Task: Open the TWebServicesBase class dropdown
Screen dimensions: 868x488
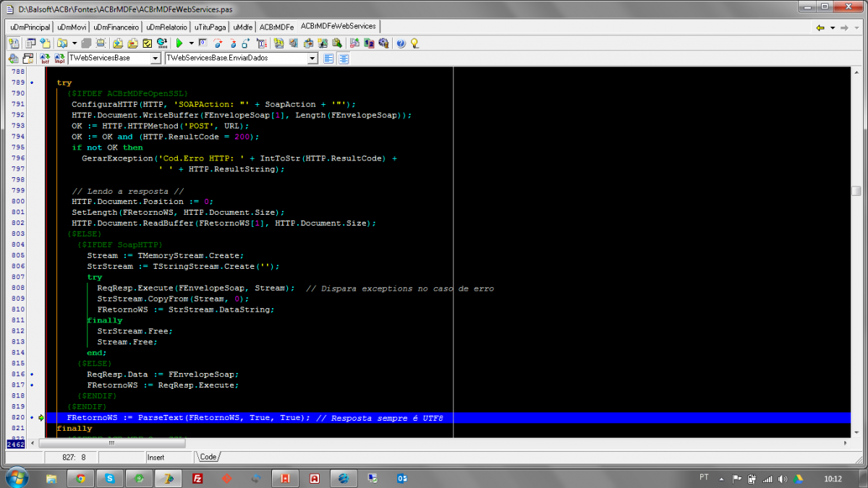Action: click(156, 58)
